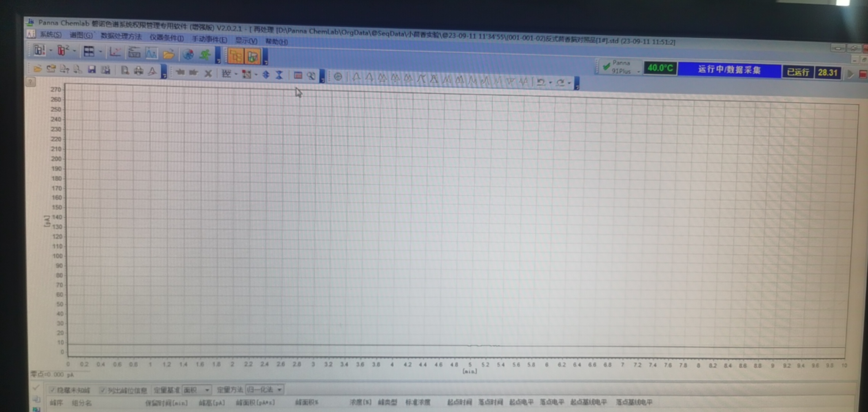Click the red-dotted baseline tool icon
868x412 pixels.
[x=247, y=74]
